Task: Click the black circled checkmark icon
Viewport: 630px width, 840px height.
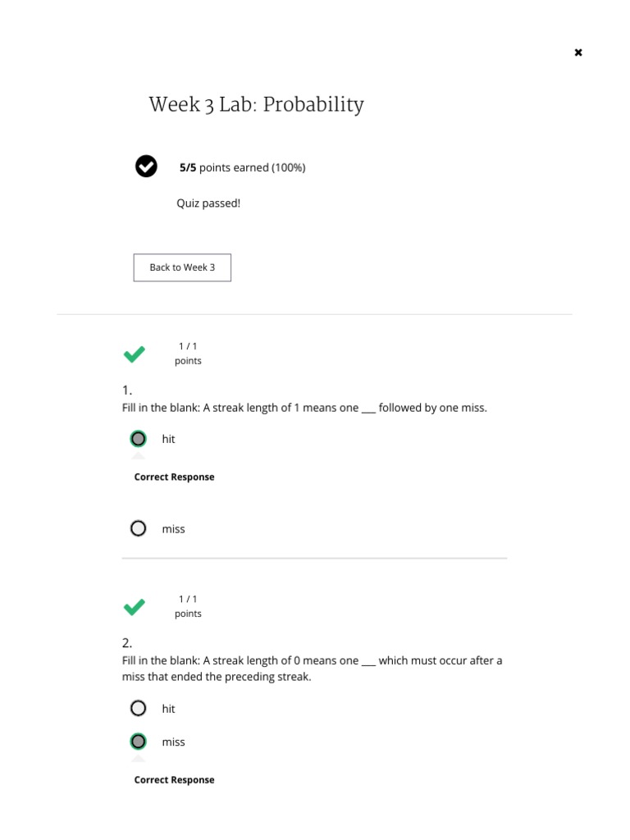Action: point(146,167)
